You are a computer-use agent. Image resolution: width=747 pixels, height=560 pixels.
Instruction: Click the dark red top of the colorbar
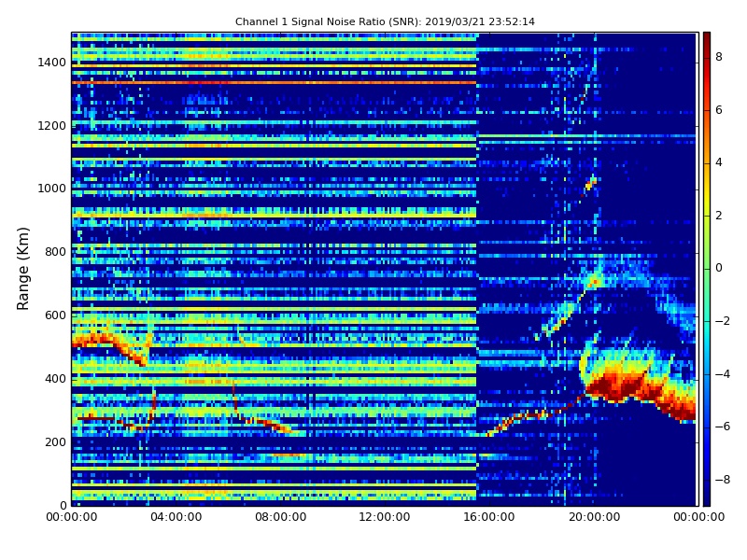click(x=707, y=37)
